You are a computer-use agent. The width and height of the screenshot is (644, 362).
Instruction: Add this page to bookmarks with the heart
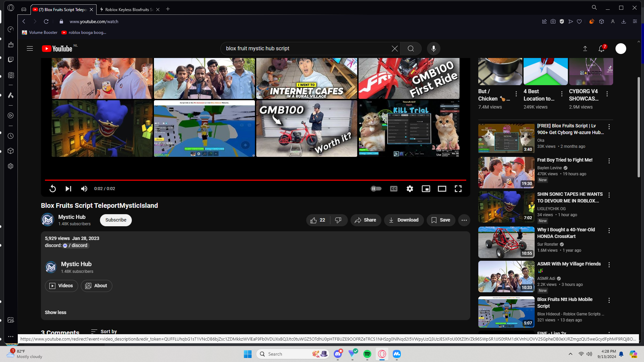tap(579, 21)
